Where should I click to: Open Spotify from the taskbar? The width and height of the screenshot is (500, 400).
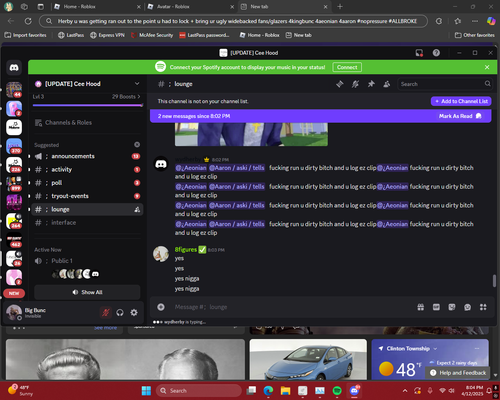click(x=337, y=391)
